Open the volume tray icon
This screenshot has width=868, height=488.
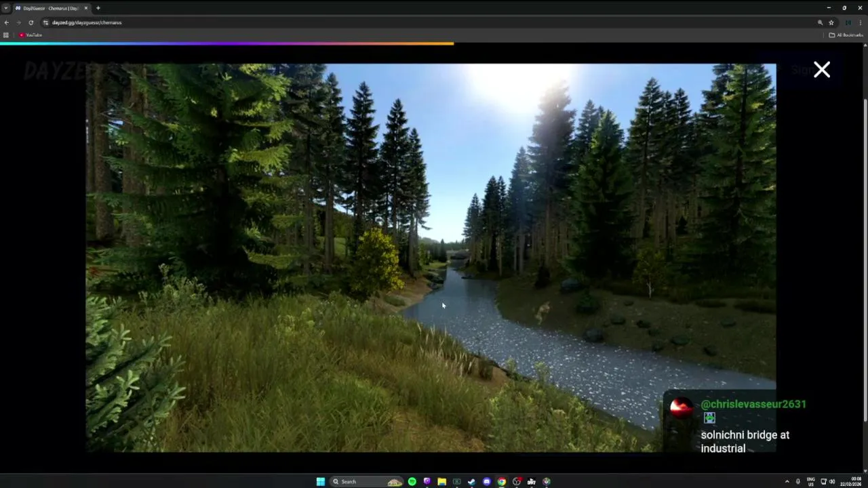832,481
